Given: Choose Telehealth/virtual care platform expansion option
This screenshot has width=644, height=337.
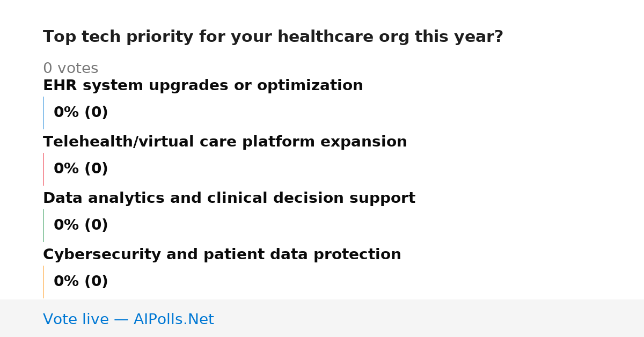Looking at the screenshot, I should pyautogui.click(x=225, y=142).
